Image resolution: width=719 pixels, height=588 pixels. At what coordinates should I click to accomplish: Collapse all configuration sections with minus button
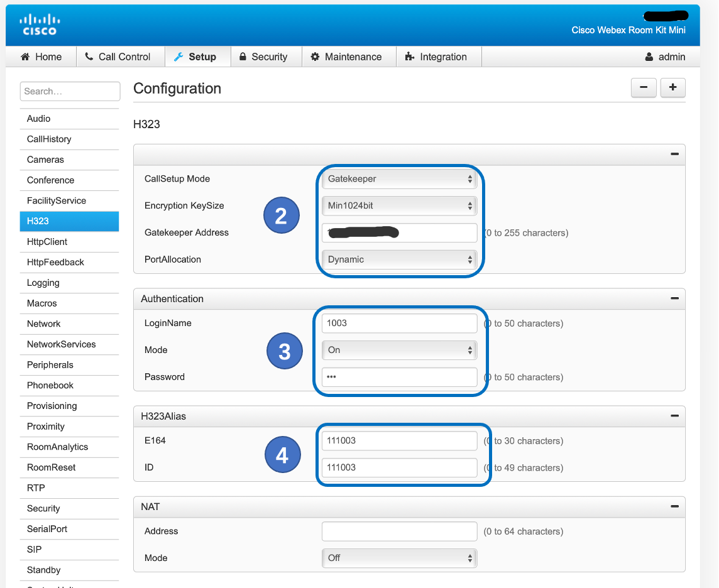tap(644, 87)
